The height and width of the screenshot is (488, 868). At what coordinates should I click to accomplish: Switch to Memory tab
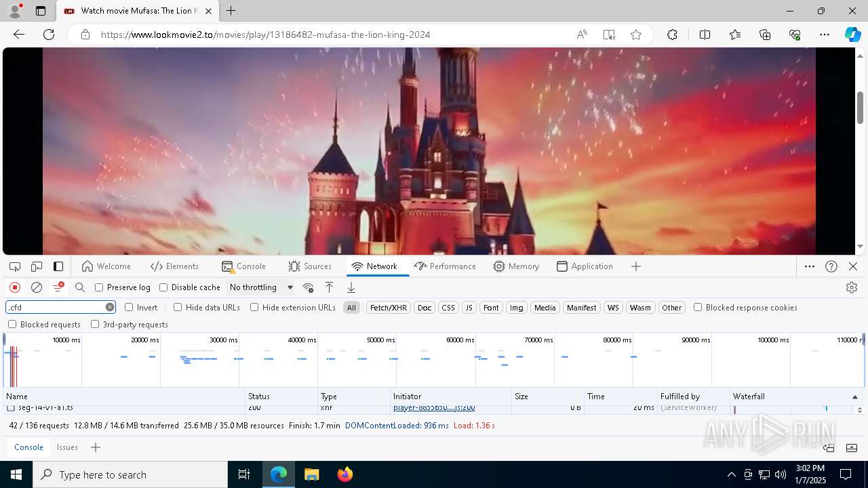pos(516,266)
